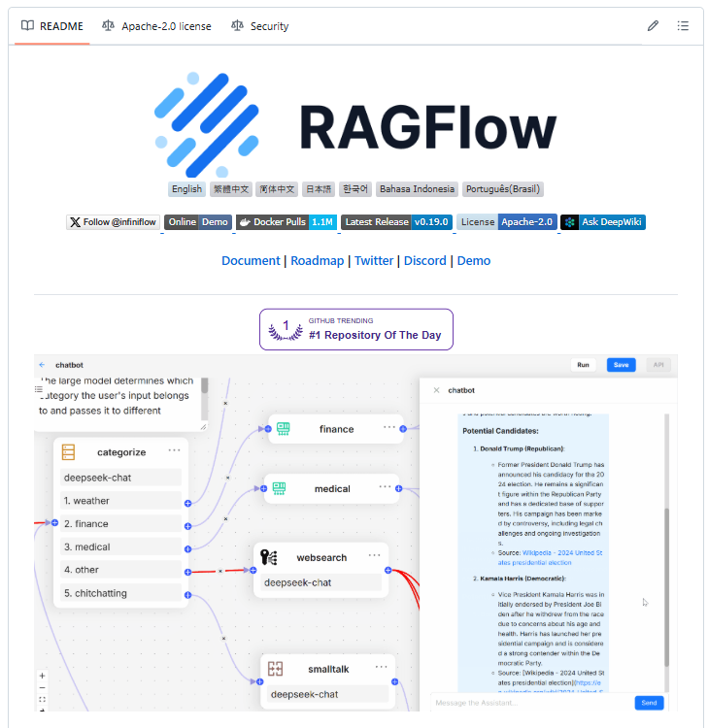Select the English language badge
708x728 pixels.
click(x=186, y=189)
